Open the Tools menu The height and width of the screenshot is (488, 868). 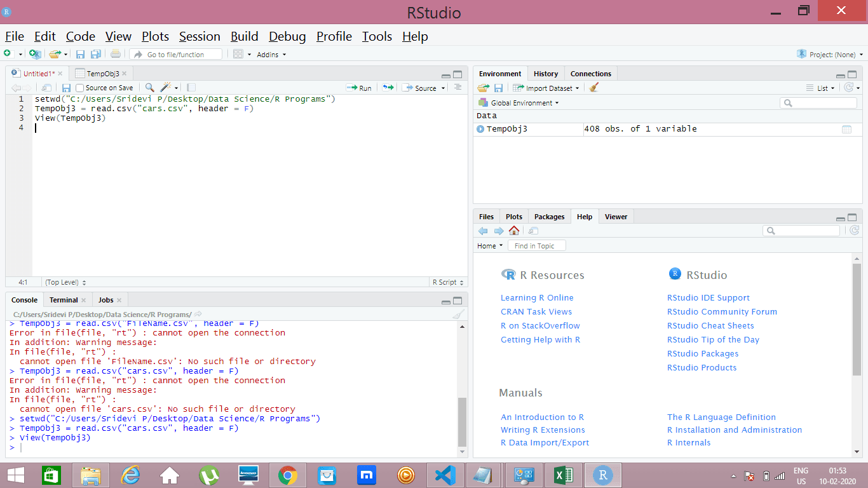coord(377,36)
